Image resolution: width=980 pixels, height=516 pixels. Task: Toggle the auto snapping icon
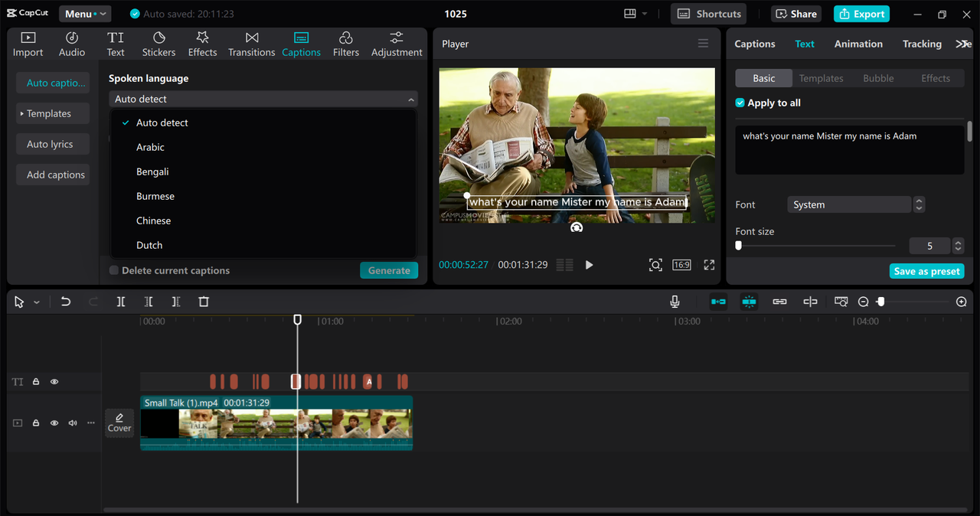[749, 302]
